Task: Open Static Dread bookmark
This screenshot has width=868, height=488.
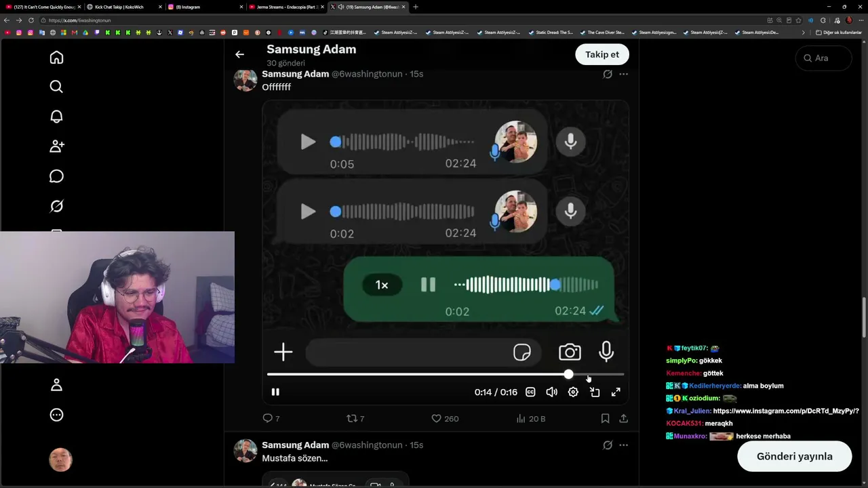Action: [550, 33]
